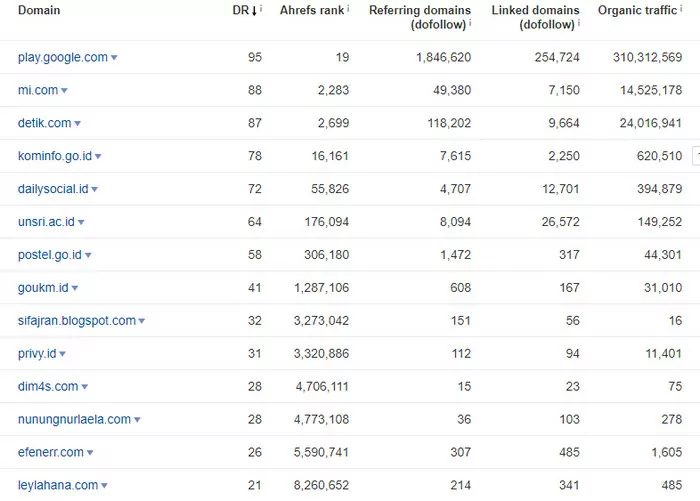
Task: Sort by Linked domains (dofollow) header
Action: point(535,17)
